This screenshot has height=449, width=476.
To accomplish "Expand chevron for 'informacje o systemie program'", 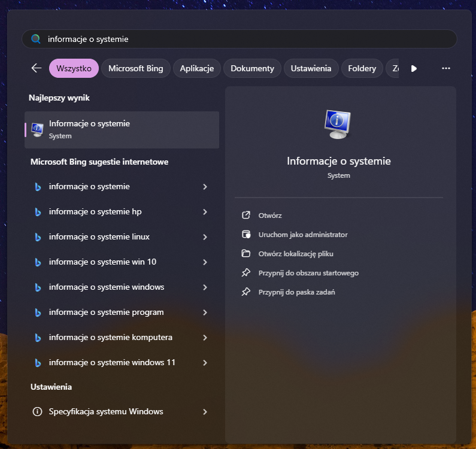I will tap(205, 313).
